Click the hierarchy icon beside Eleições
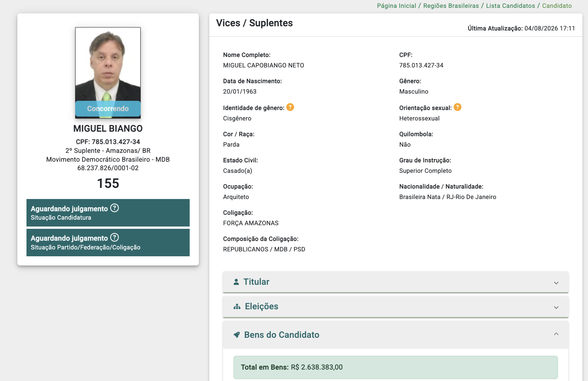The height and width of the screenshot is (381, 588). (237, 307)
